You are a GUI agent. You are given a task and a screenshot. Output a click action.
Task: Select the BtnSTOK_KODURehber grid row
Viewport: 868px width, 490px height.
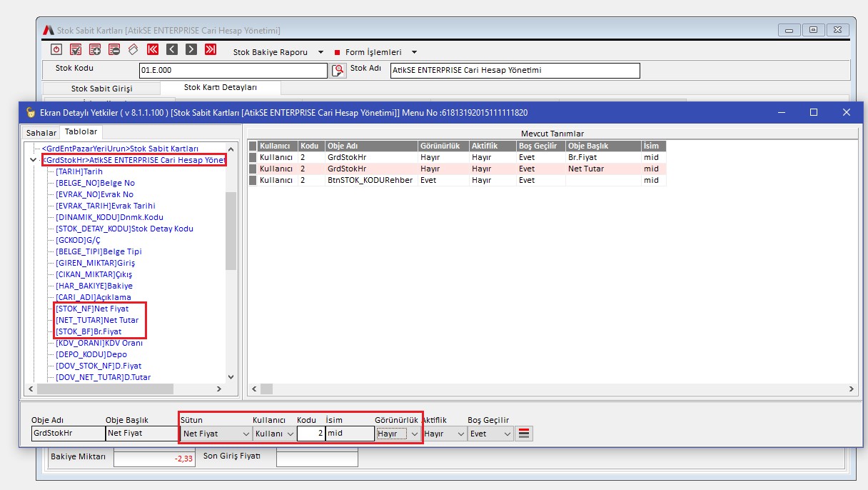[457, 180]
